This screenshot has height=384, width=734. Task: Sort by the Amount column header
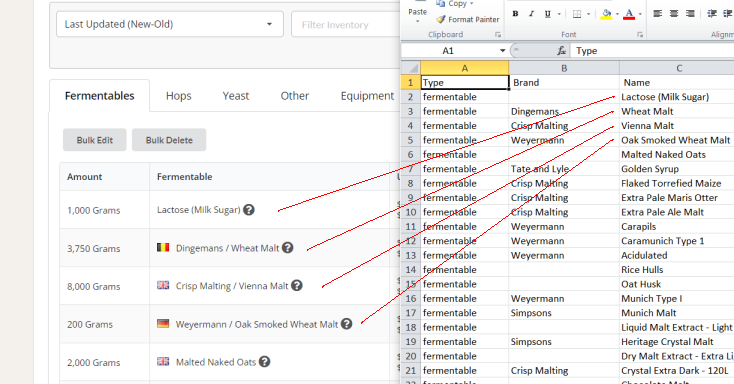(84, 177)
